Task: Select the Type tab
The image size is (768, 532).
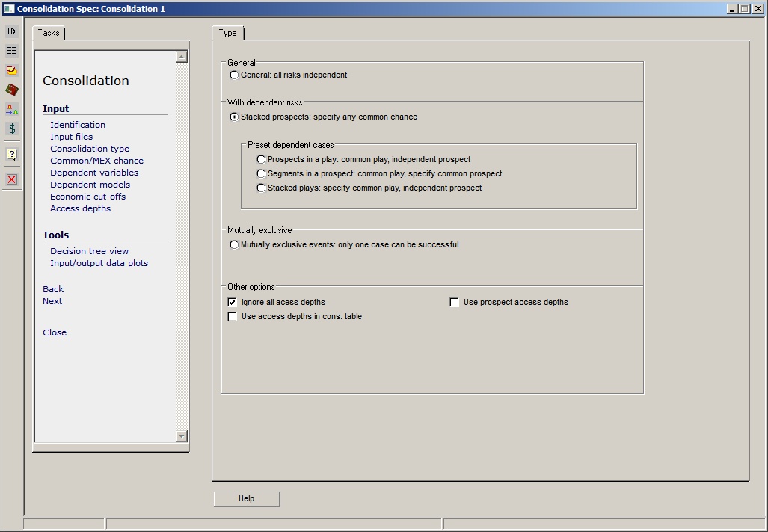Action: [228, 33]
